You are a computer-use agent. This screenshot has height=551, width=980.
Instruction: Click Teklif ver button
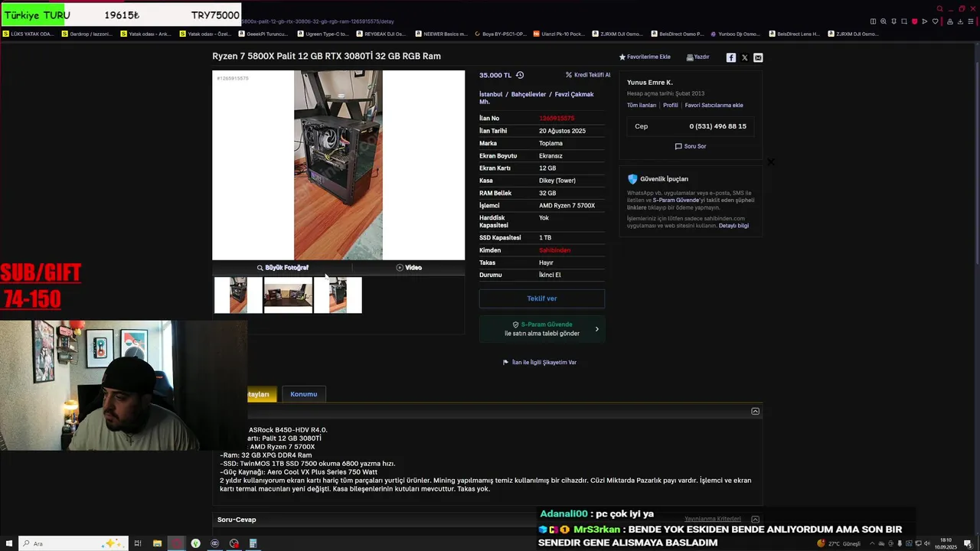pyautogui.click(x=542, y=298)
